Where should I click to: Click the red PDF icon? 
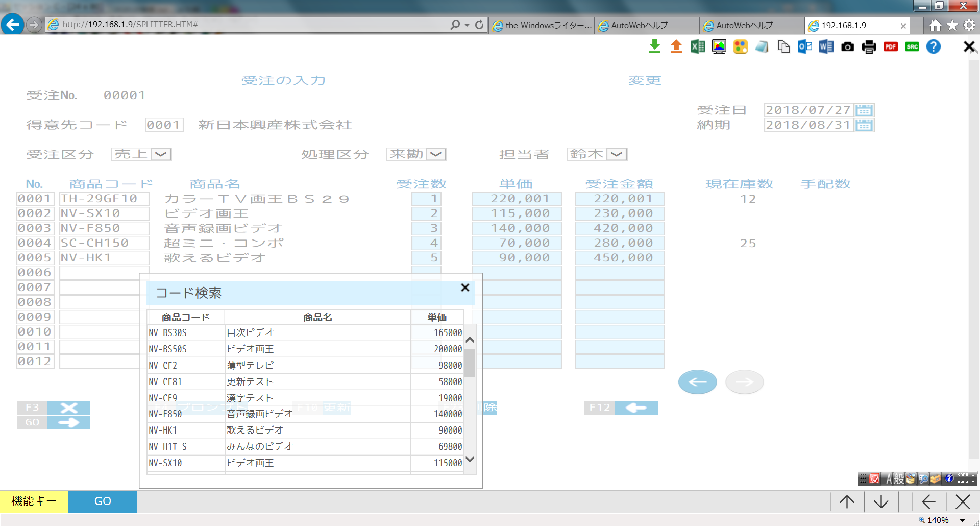click(x=890, y=47)
